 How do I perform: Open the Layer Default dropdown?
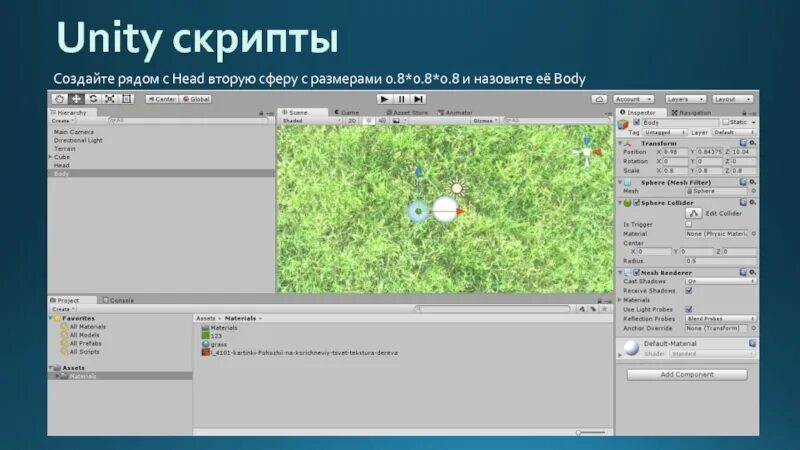(x=734, y=132)
